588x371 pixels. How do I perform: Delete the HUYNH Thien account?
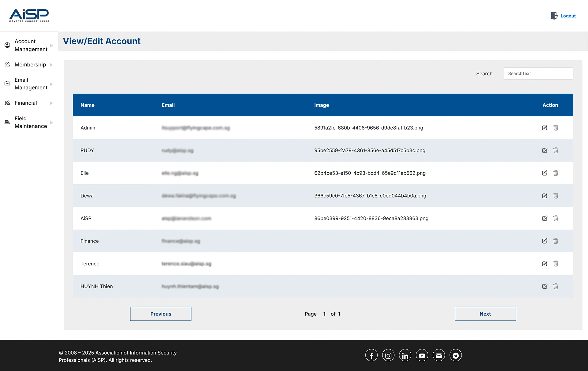556,286
